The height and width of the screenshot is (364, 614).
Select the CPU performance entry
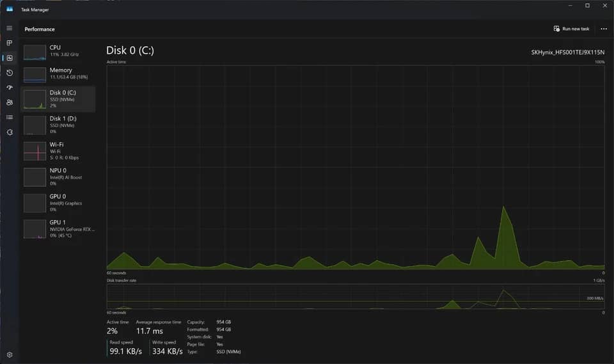[x=58, y=51]
